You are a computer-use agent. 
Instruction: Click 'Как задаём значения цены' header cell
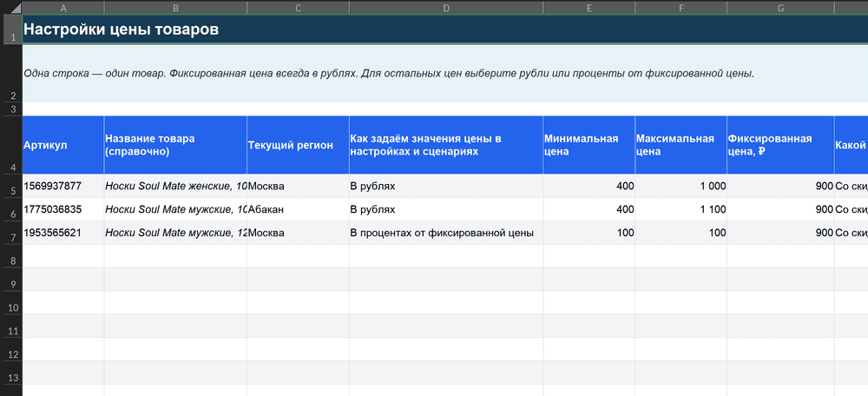click(446, 145)
